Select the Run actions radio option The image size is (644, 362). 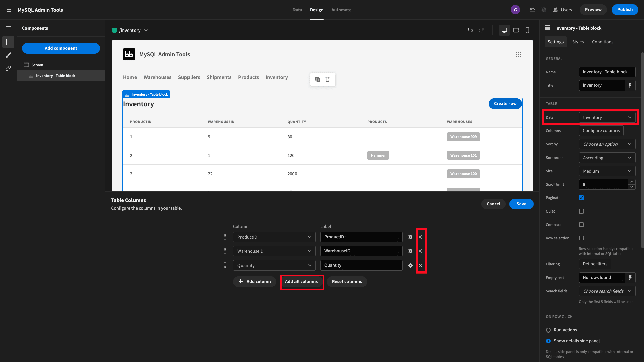click(x=548, y=330)
